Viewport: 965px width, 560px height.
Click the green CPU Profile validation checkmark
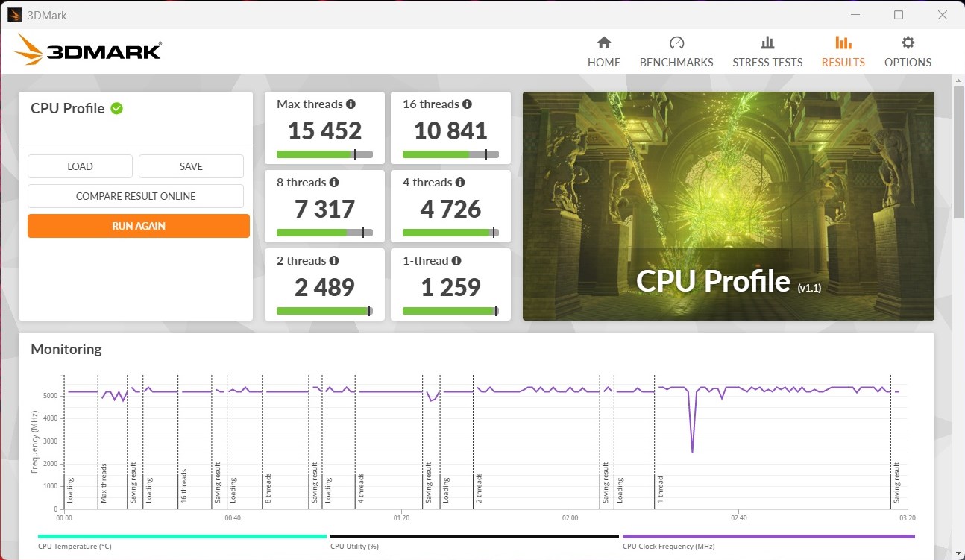(117, 108)
